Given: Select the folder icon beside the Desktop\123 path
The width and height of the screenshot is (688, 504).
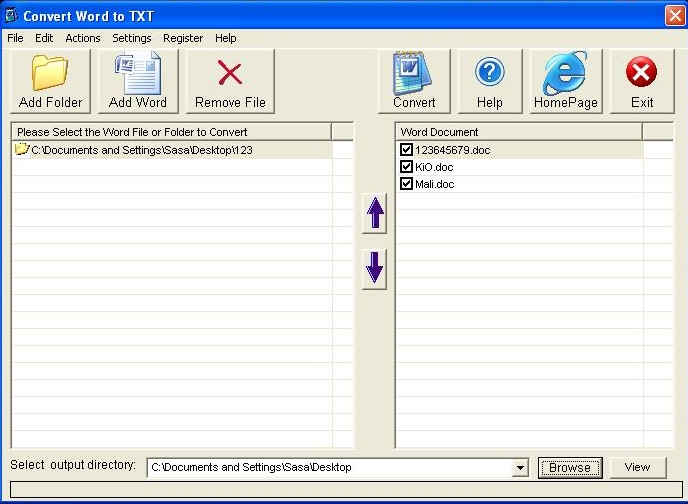Looking at the screenshot, I should [22, 149].
